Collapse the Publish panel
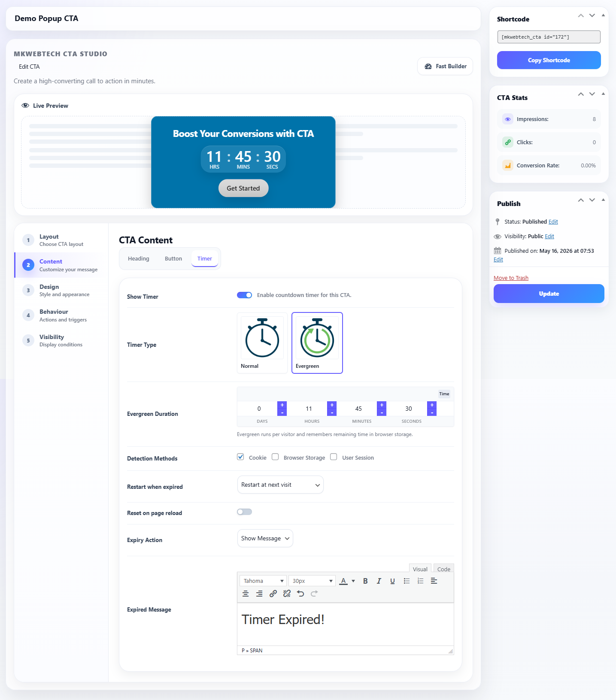The height and width of the screenshot is (700, 616). [x=603, y=200]
